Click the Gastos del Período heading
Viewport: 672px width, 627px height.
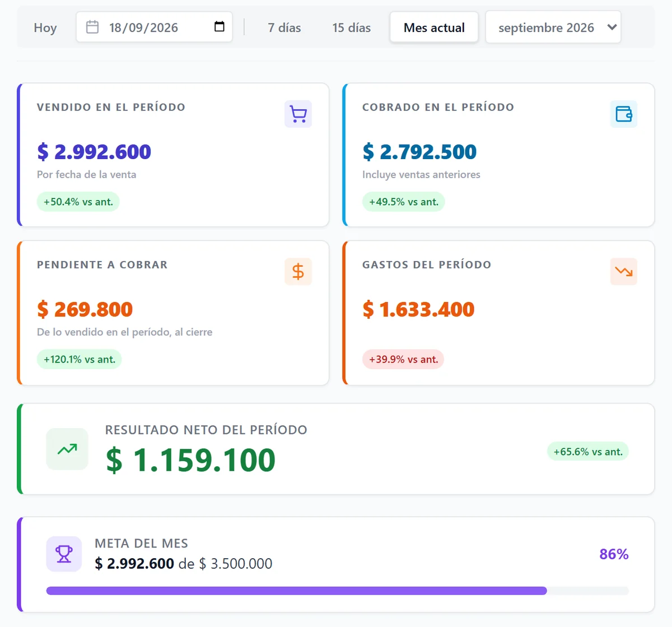tap(427, 264)
